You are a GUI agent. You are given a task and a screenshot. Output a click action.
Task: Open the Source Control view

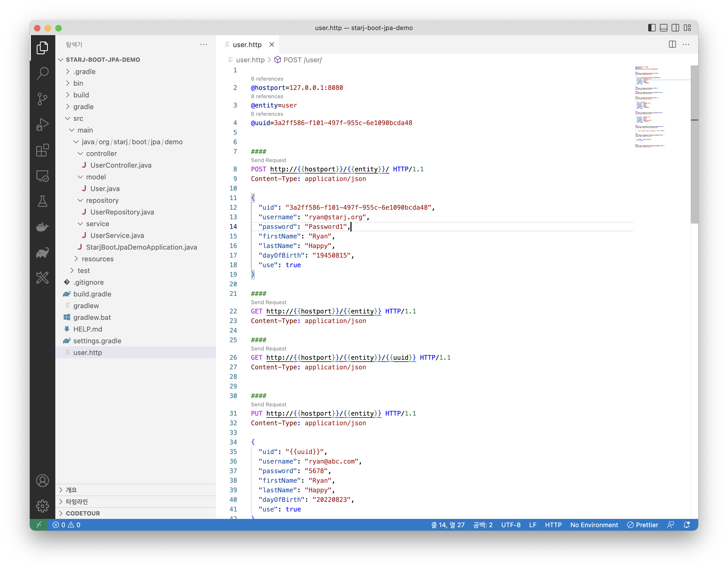(x=42, y=99)
